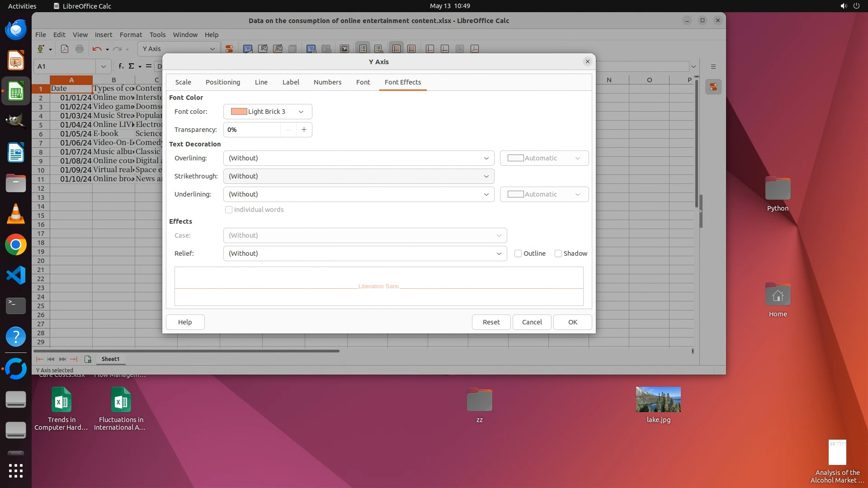
Task: Enable the Shadow checkbox
Action: click(x=558, y=253)
